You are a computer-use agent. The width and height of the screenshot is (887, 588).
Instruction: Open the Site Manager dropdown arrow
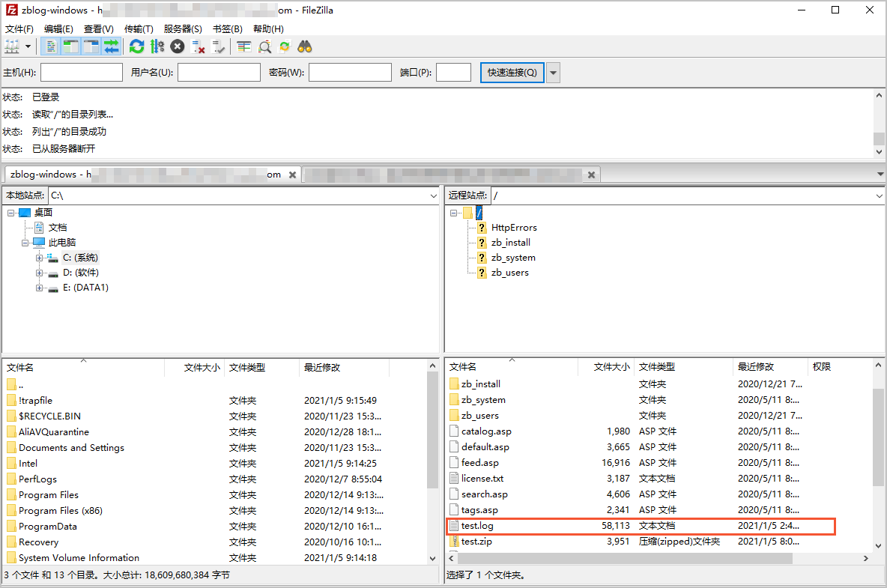coord(28,46)
